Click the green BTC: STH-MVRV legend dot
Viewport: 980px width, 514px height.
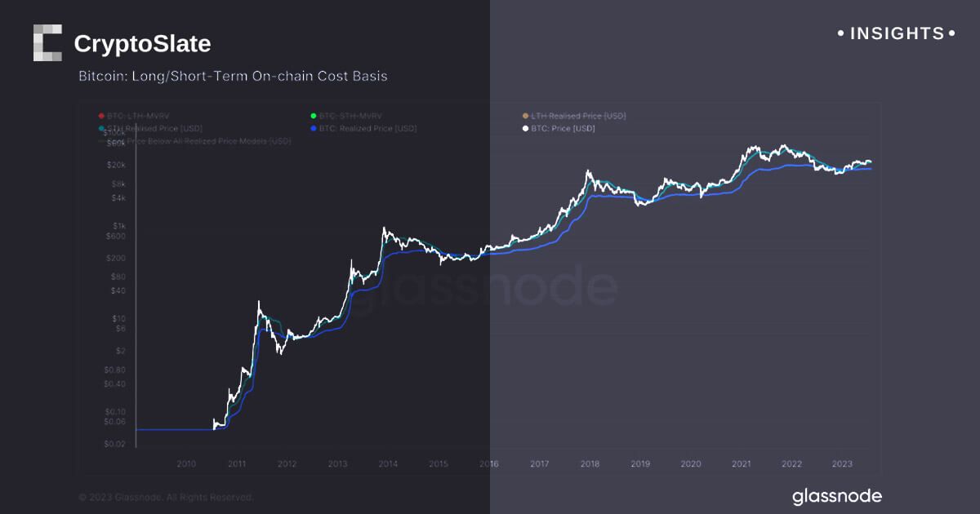[313, 116]
